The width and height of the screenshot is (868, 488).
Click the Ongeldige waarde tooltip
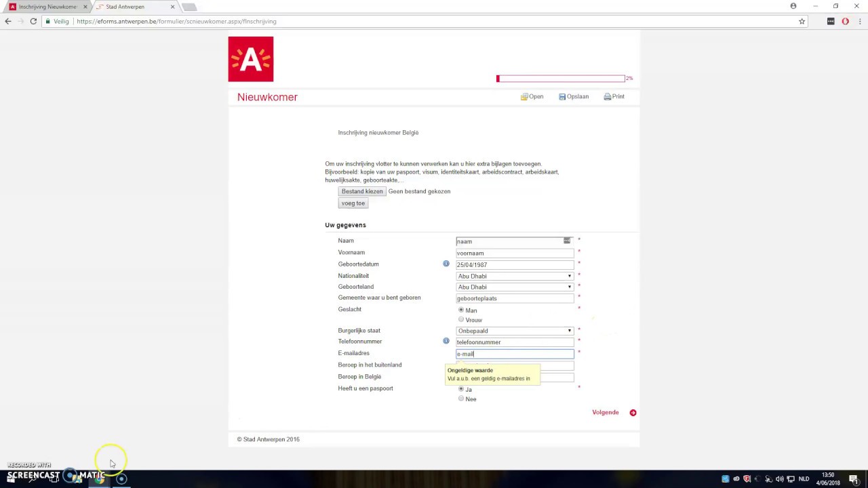[x=492, y=374]
